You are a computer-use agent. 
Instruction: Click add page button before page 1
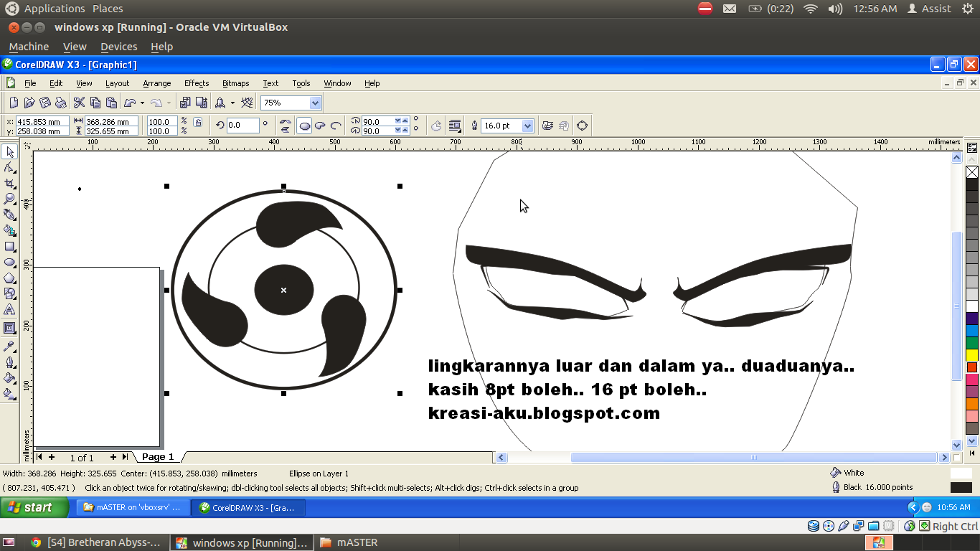click(52, 457)
